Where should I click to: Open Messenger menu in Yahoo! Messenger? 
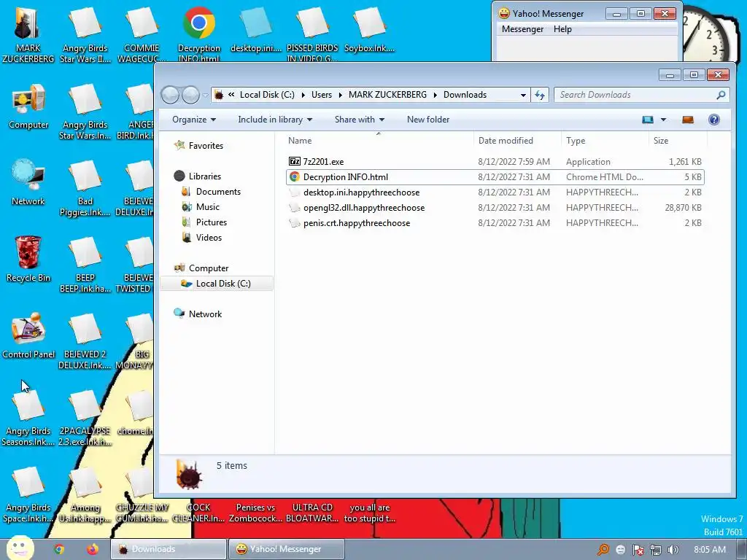click(x=522, y=29)
